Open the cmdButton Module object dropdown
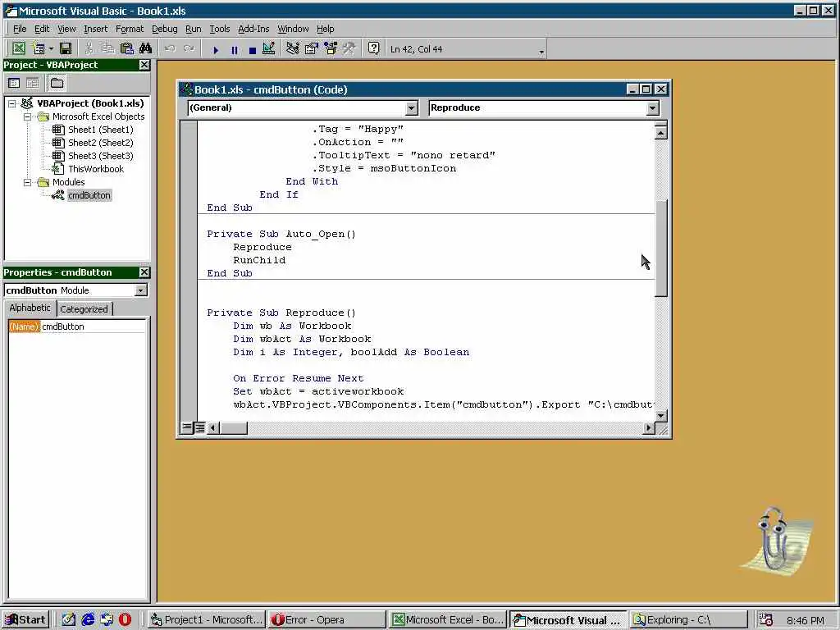Screen dimensions: 840x630 click(x=141, y=290)
